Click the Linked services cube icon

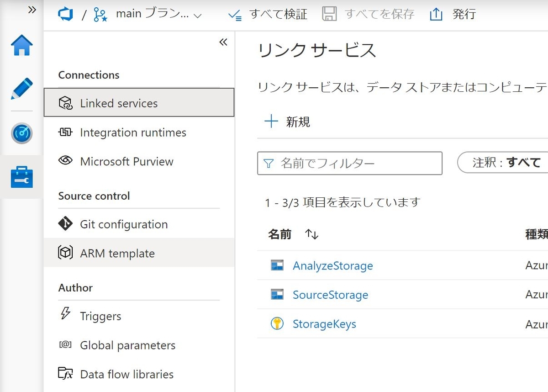tap(66, 103)
